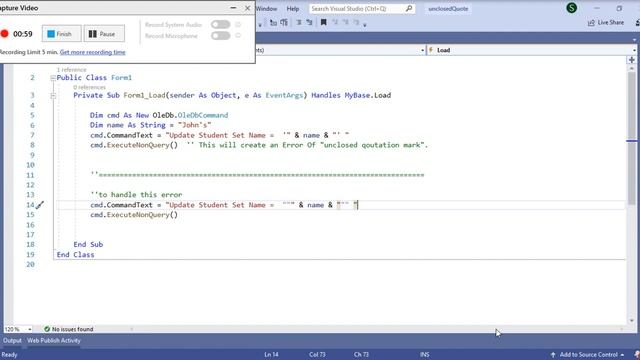Toggle Record Microphone switch
Image resolution: width=640 pixels, height=360 pixels.
tap(220, 36)
